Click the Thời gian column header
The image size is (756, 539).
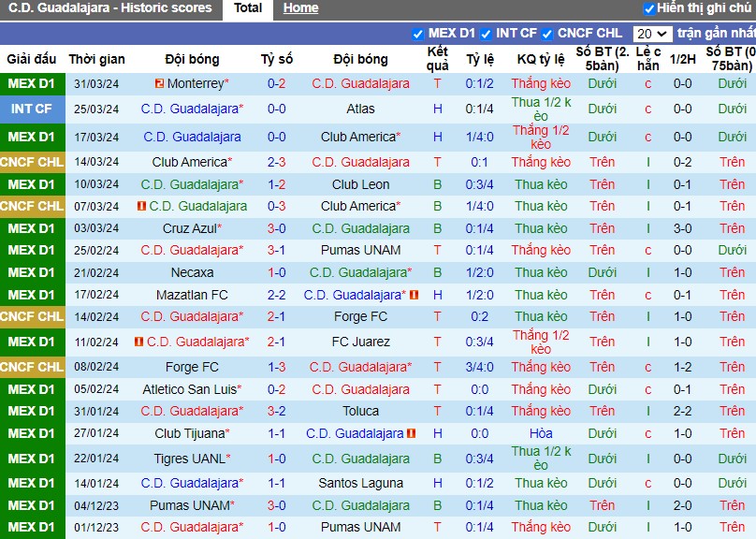96,59
